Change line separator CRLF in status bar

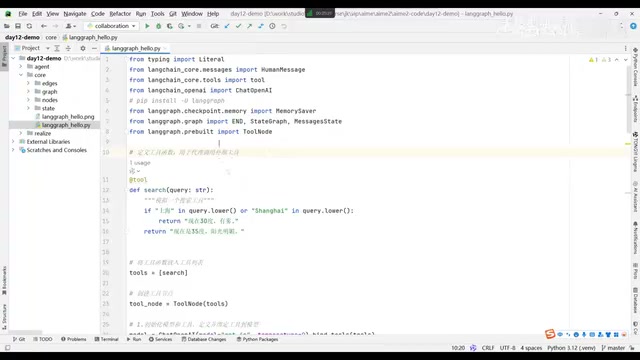488,348
